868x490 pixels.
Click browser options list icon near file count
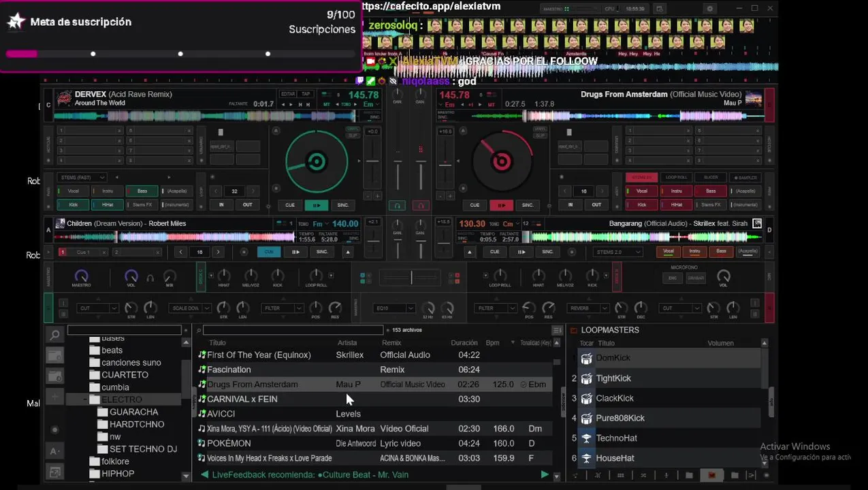[x=557, y=330]
